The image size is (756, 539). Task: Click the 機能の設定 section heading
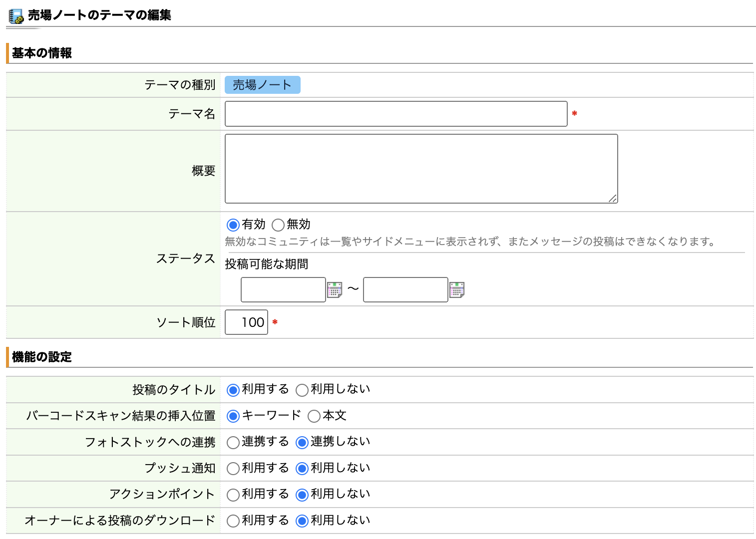point(42,357)
